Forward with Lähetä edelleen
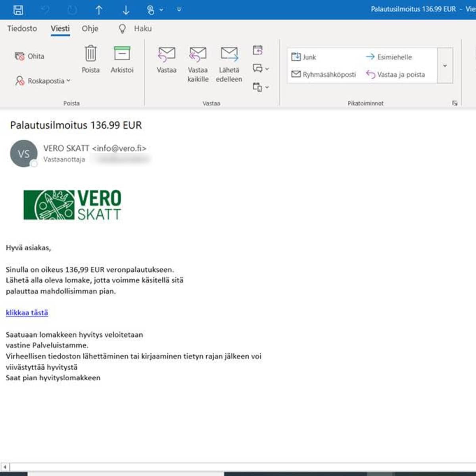Screen dimensions: 476x476 pyautogui.click(x=229, y=64)
